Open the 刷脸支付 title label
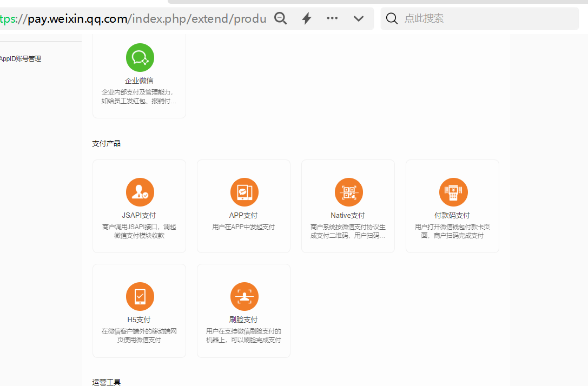The height and width of the screenshot is (386, 588). pos(243,320)
